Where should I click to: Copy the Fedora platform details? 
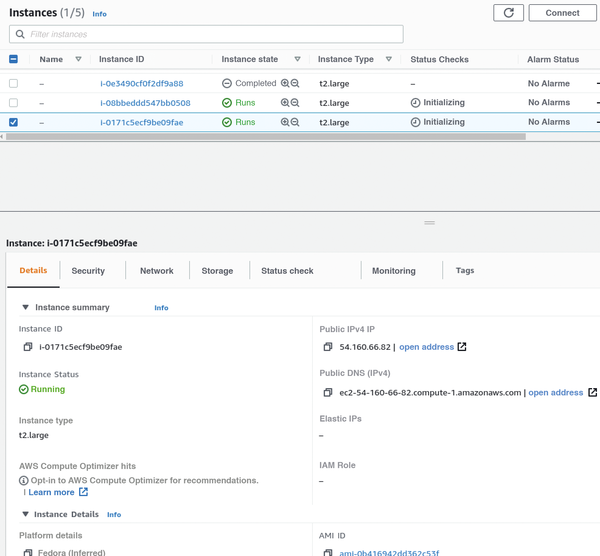pyautogui.click(x=28, y=553)
